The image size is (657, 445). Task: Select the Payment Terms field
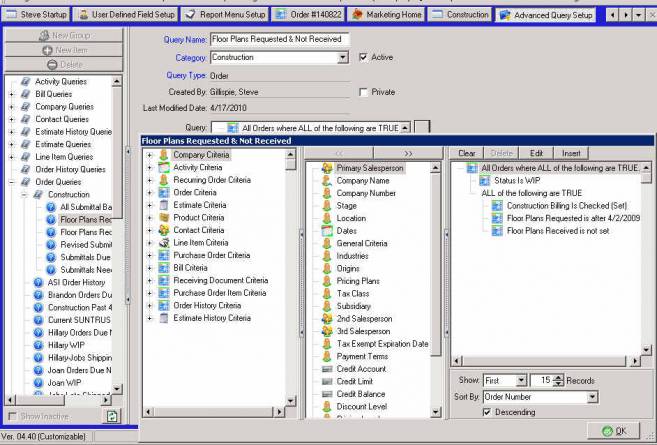click(x=362, y=357)
